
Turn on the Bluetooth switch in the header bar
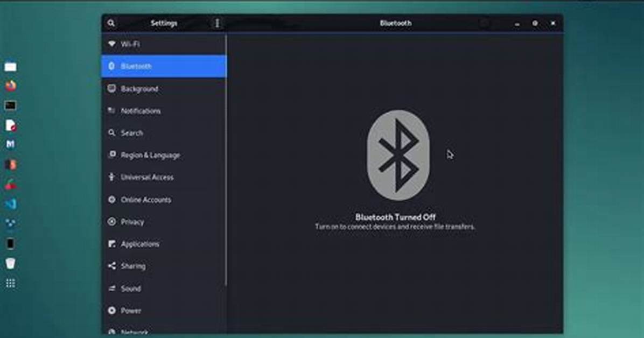coord(485,23)
